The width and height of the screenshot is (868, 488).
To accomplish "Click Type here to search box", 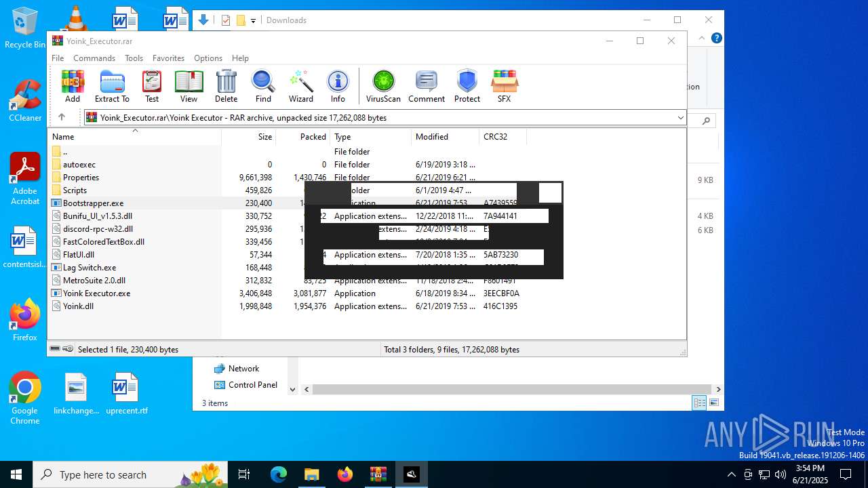I will (x=129, y=474).
